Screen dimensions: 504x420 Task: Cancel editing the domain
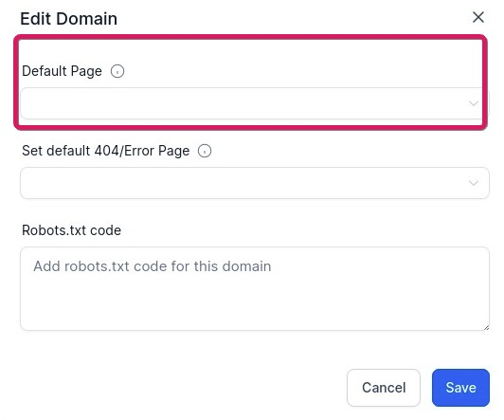(384, 388)
